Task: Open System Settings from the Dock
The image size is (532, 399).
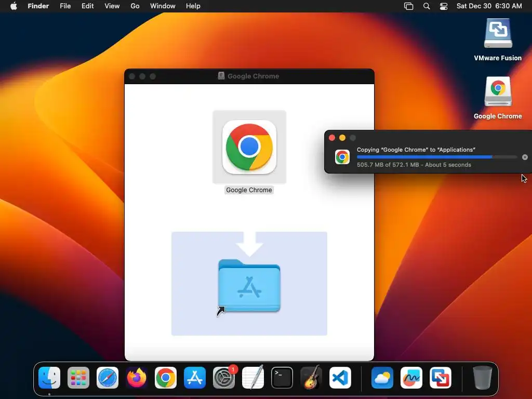Action: click(x=224, y=378)
